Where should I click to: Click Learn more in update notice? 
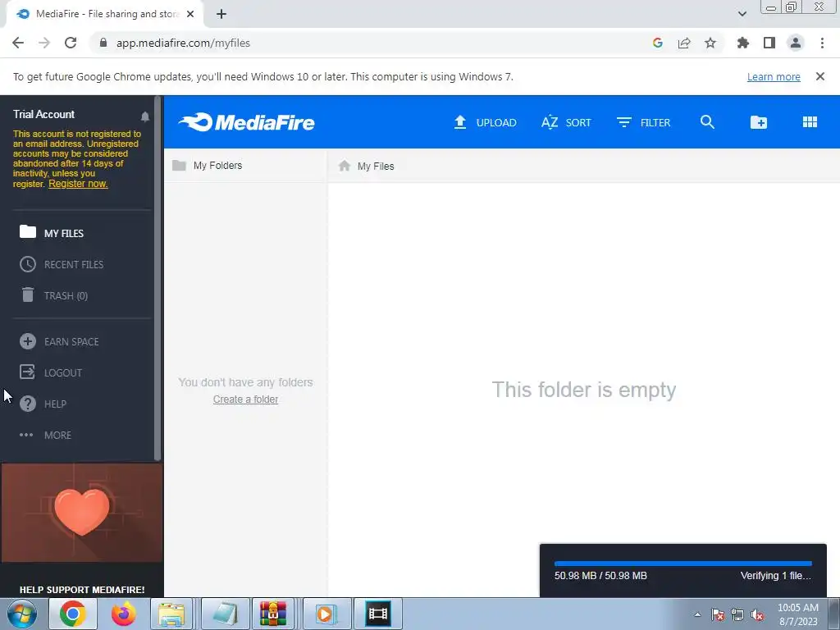click(x=774, y=76)
